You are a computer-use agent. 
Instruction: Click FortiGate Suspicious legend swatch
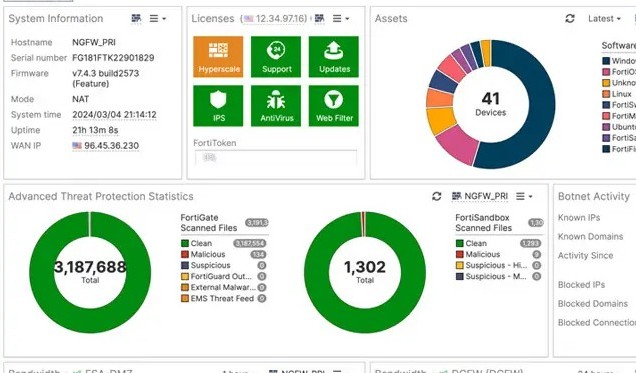(x=185, y=265)
